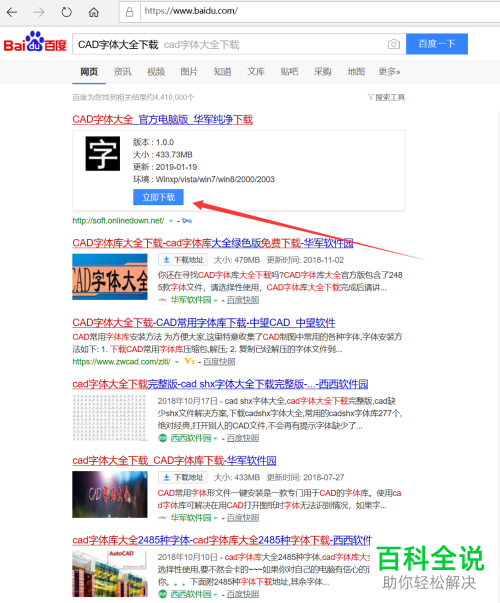Switch to the 资讯 tab
Viewport: 500px width, 603px height.
pos(122,72)
